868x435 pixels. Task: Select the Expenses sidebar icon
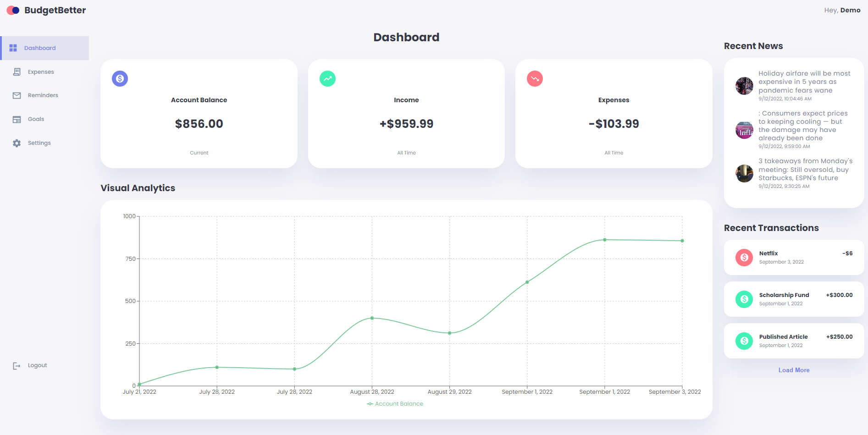pos(17,72)
